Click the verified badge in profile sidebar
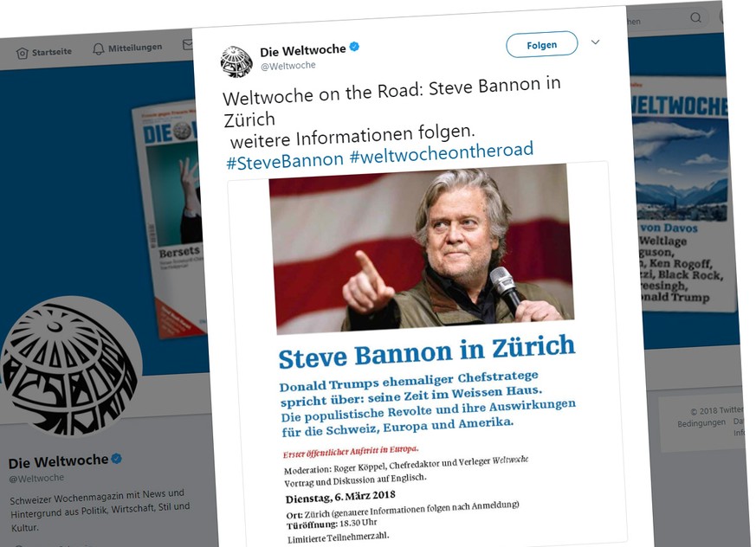This screenshot has height=547, width=756. coord(117,459)
